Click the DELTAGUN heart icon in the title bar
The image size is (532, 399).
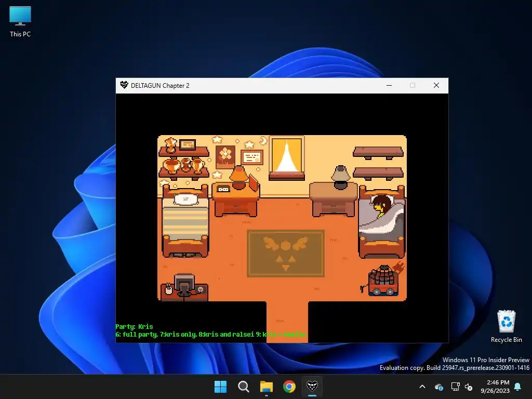[124, 85]
